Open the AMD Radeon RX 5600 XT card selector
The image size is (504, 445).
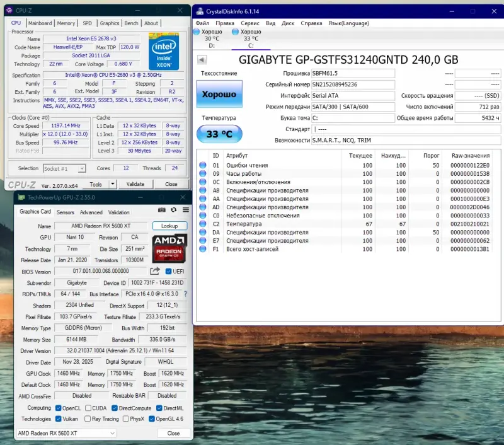coord(65,433)
